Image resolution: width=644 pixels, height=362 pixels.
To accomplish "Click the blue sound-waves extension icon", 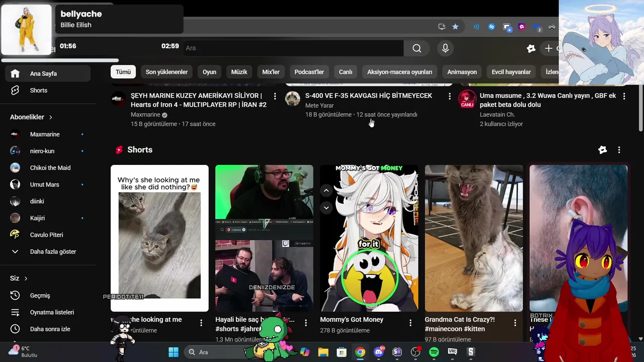I will pos(476,27).
